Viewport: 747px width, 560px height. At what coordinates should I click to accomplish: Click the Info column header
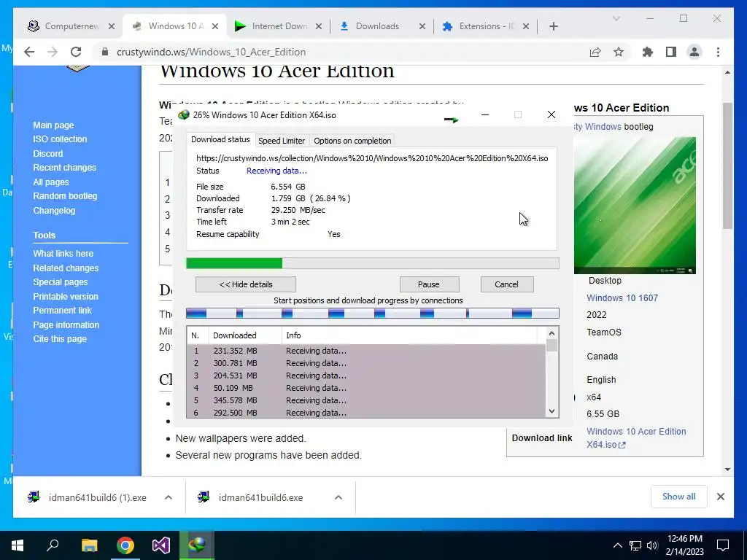point(409,335)
